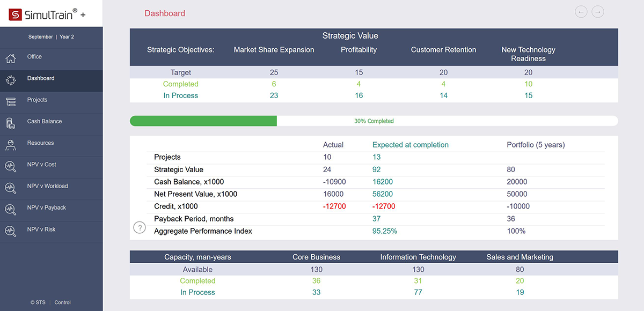Screen dimensions: 644x311
Task: Open Projects via its stacked-layers icon
Action: click(x=11, y=101)
